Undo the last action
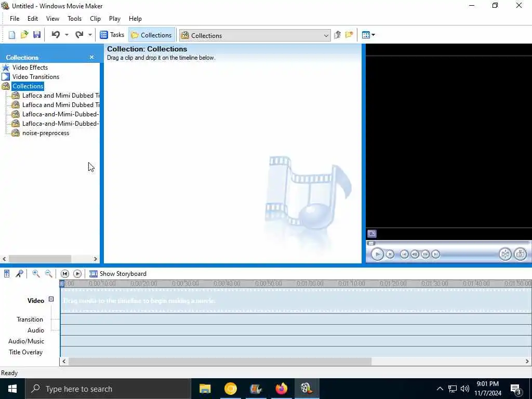532x399 pixels. tap(56, 35)
